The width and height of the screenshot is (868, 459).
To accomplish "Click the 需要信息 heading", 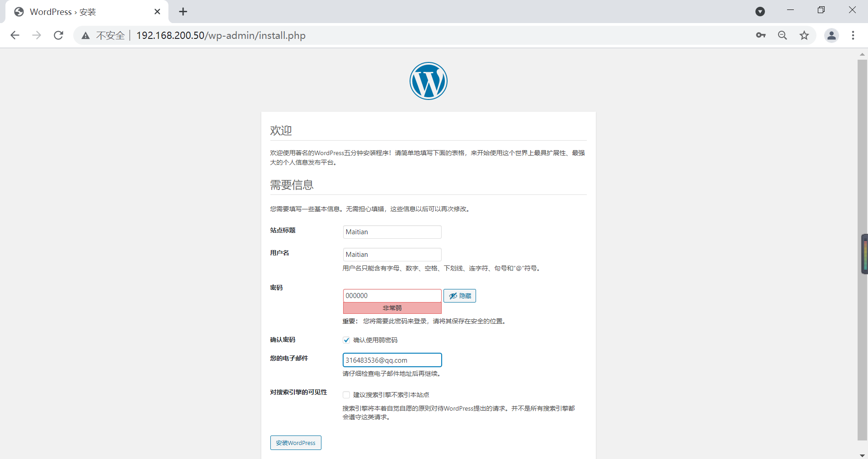I will [292, 185].
